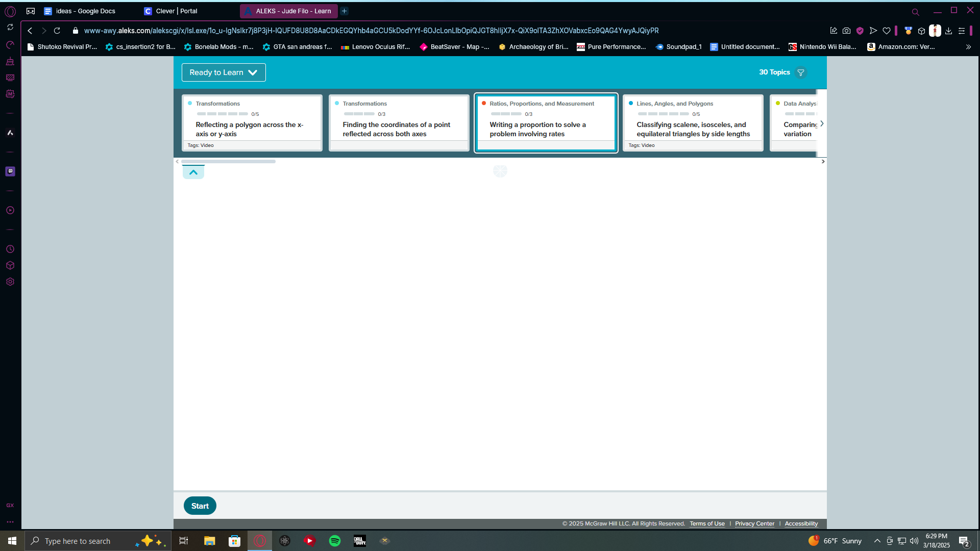Open the sidebar settings gear icon

coord(10,282)
